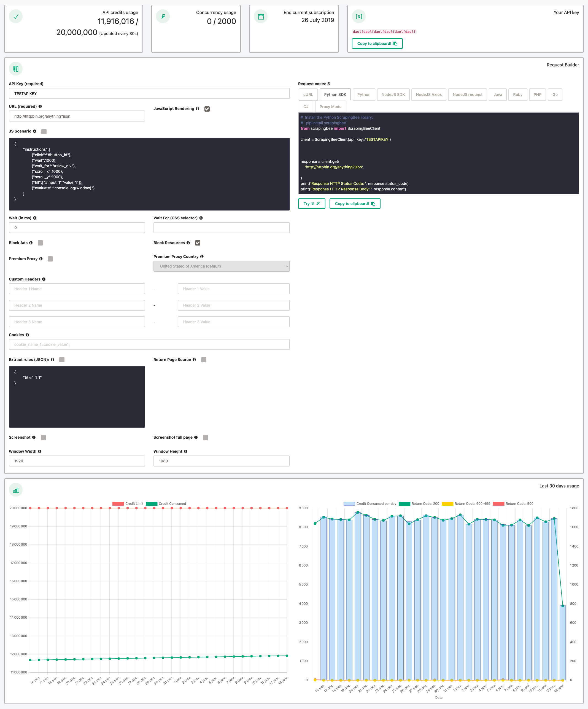Open the Premium Proxy Country dropdown
Image resolution: width=588 pixels, height=709 pixels.
(x=222, y=266)
